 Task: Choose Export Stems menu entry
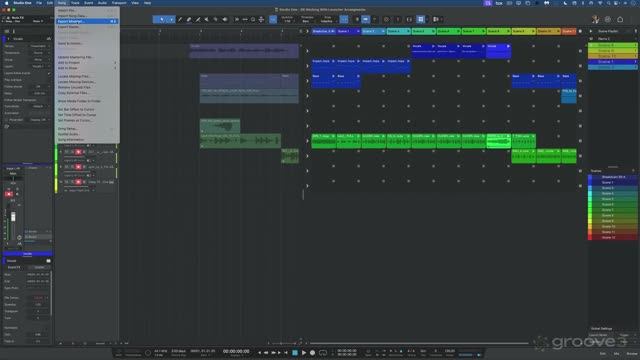[87, 27]
